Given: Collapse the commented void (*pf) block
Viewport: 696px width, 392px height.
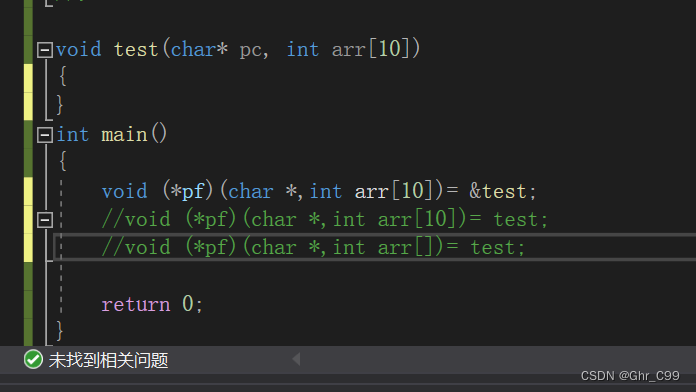Looking at the screenshot, I should 44,220.
